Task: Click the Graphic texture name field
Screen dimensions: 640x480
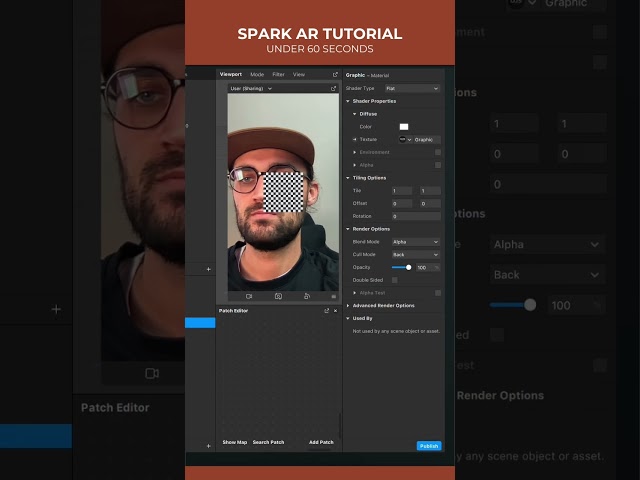Action: click(427, 140)
